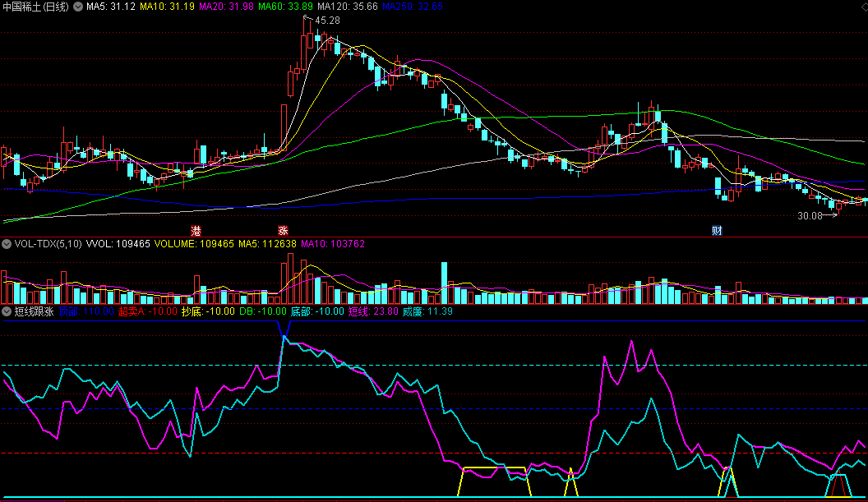The height and width of the screenshot is (502, 868).
Task: Select the 底部: -10.00 value
Action: 317,311
